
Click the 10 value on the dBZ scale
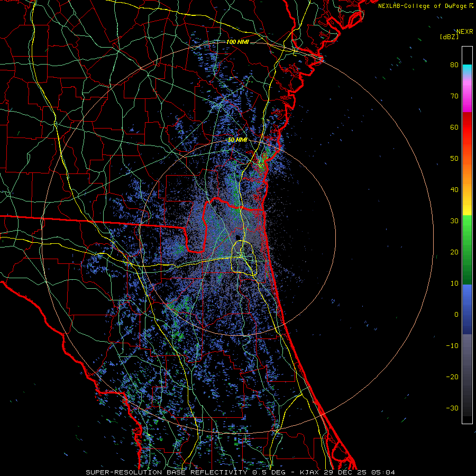pos(454,283)
